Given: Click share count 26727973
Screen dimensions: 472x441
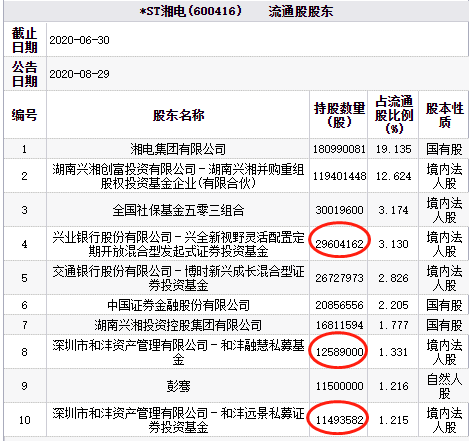Looking at the screenshot, I should [x=339, y=278].
